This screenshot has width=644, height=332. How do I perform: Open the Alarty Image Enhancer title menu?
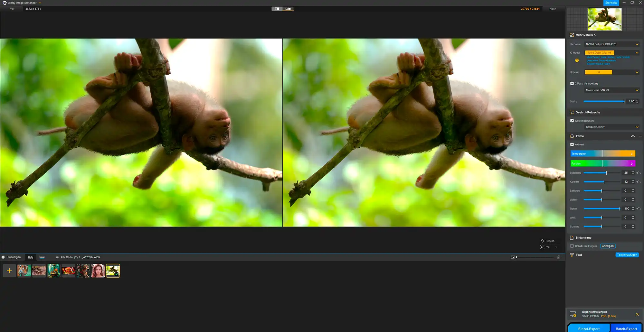click(x=23, y=3)
